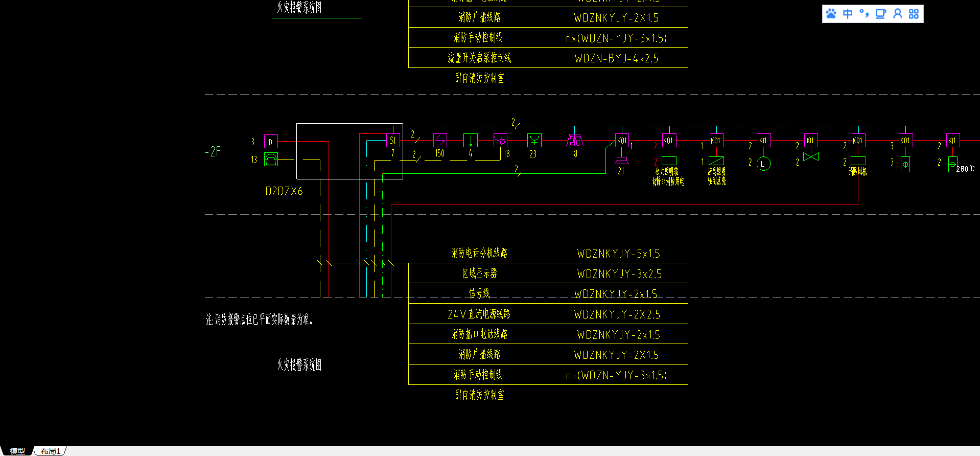Select the 消防插口电话线路 label
This screenshot has height=456, width=980.
(479, 334)
